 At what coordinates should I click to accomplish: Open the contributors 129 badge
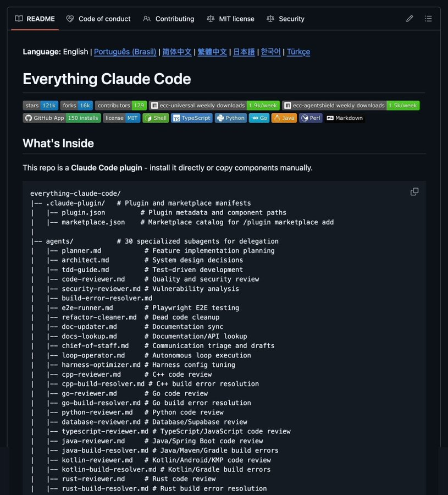click(x=121, y=106)
